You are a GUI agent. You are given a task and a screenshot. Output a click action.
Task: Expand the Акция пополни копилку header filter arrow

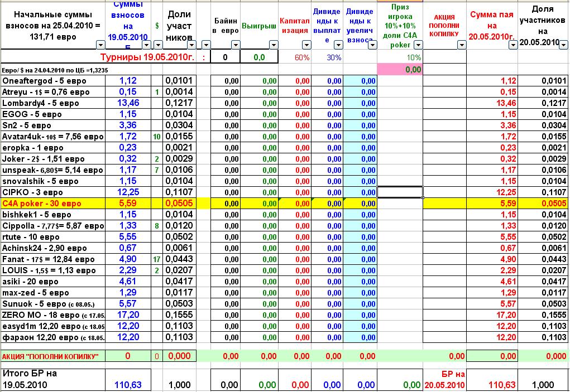(462, 45)
